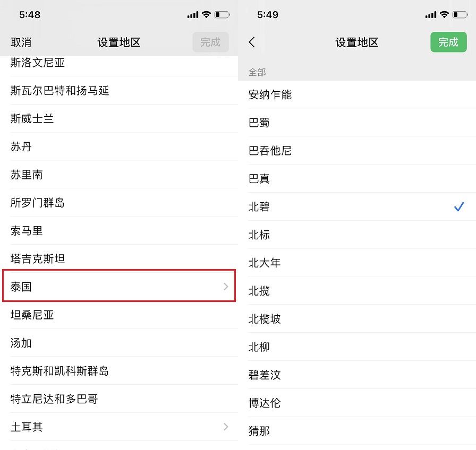Select 巴真 as the region
The height and width of the screenshot is (450, 476).
[x=259, y=179]
